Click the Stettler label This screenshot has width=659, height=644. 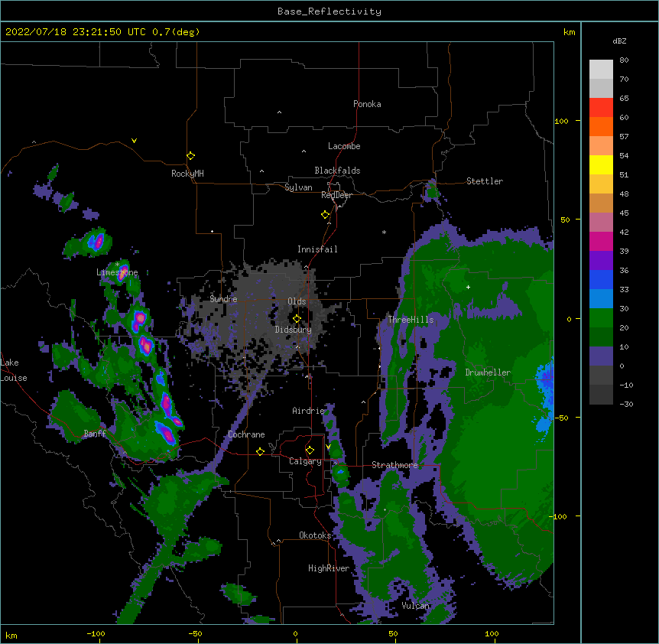pos(485,181)
